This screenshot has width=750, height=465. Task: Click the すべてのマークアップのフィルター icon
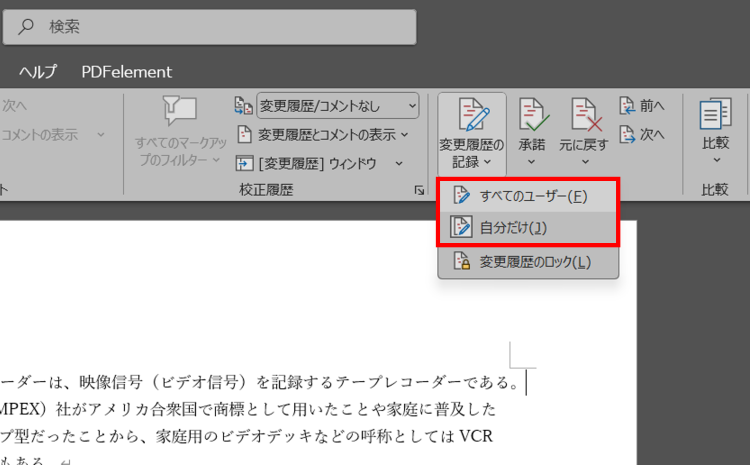[x=179, y=111]
